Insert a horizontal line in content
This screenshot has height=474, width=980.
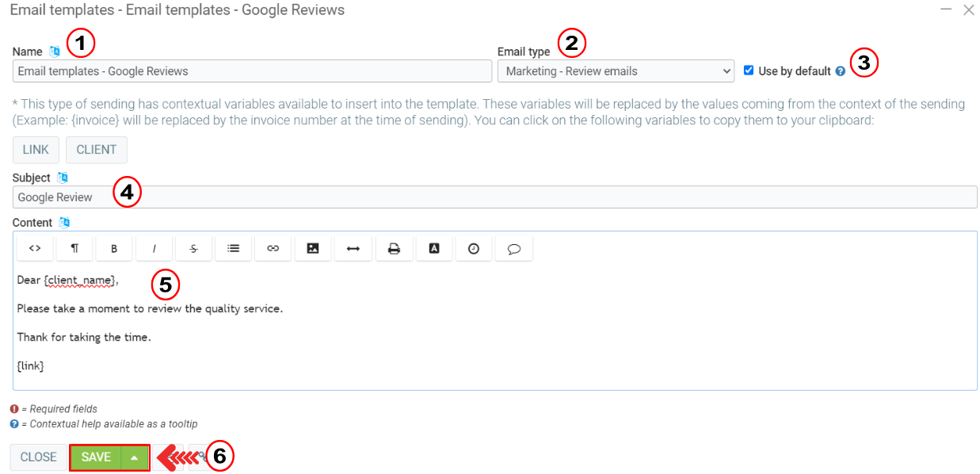pyautogui.click(x=353, y=248)
